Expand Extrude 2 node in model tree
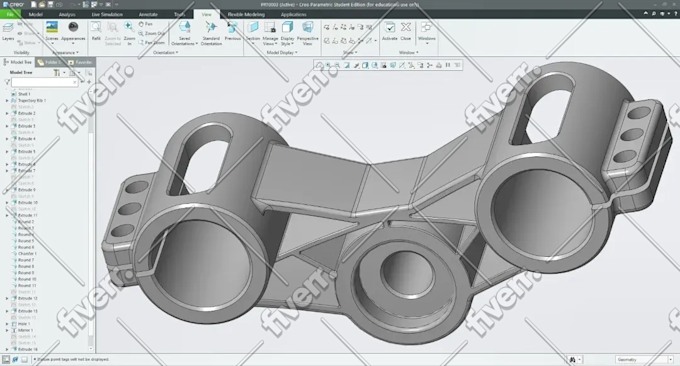680x366 pixels. 7,113
